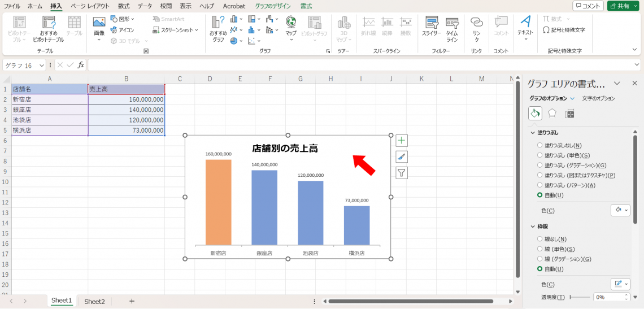Expand the name box dropdown for グラフ 16

[x=42, y=66]
